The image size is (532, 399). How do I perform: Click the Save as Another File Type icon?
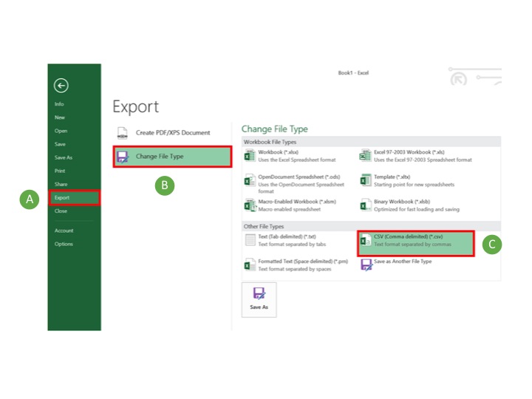366,265
